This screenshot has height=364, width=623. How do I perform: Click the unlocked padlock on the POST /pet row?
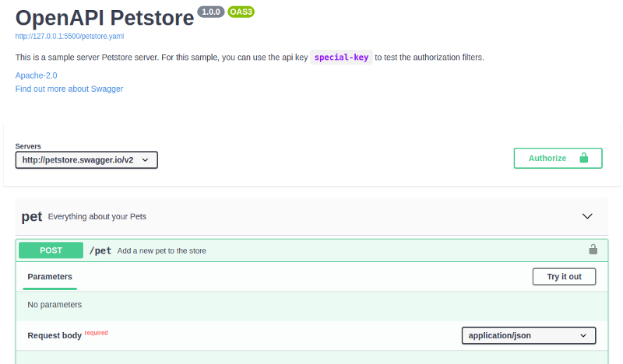(593, 250)
